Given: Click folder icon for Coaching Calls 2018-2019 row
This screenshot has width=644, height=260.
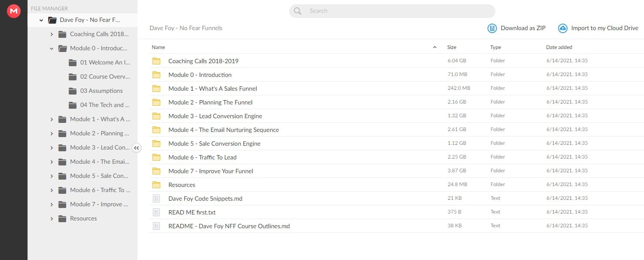Looking at the screenshot, I should (x=156, y=61).
